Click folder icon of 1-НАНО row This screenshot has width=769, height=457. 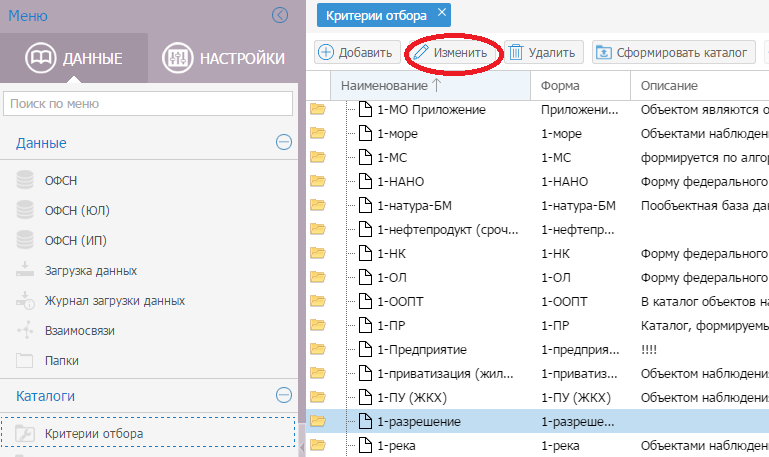pos(318,181)
